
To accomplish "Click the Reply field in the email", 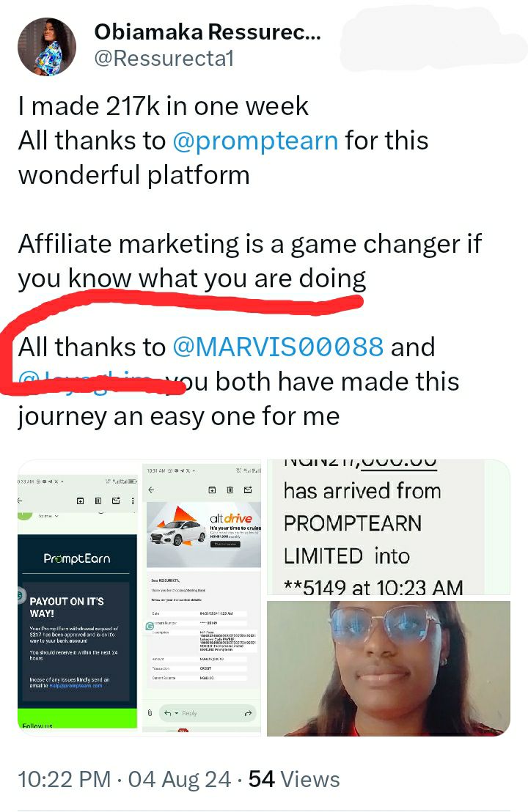I will (208, 713).
